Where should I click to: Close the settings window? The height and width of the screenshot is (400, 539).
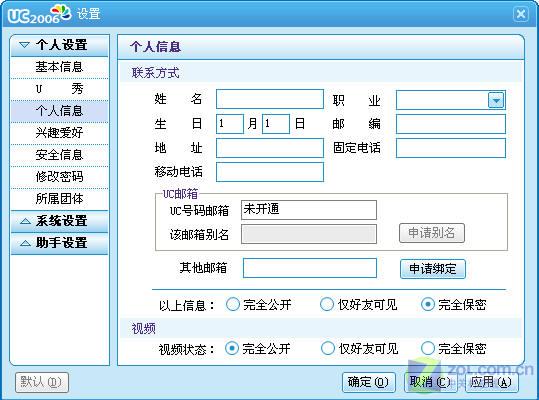[521, 14]
